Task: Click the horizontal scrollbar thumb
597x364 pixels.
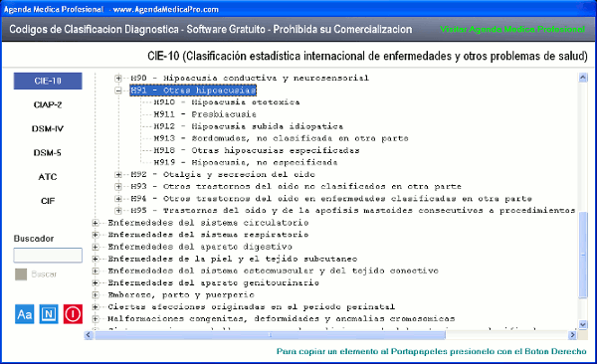Action: tap(270, 335)
